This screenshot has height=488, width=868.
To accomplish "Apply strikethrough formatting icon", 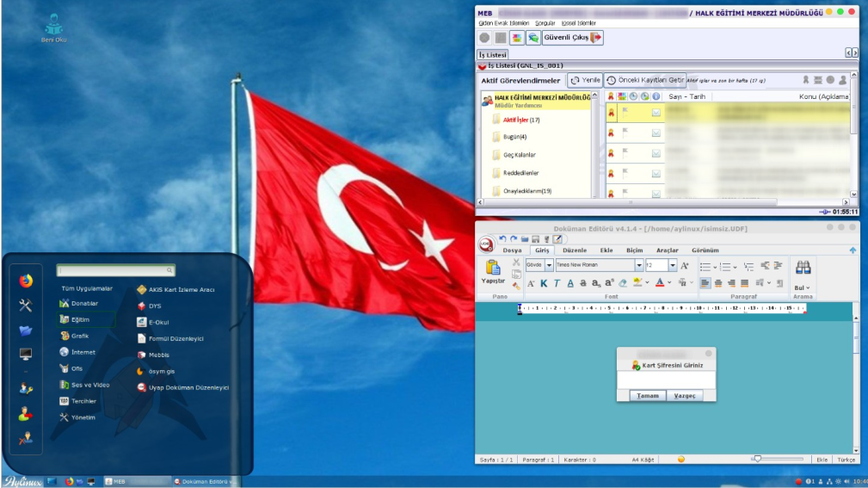I will pyautogui.click(x=583, y=283).
